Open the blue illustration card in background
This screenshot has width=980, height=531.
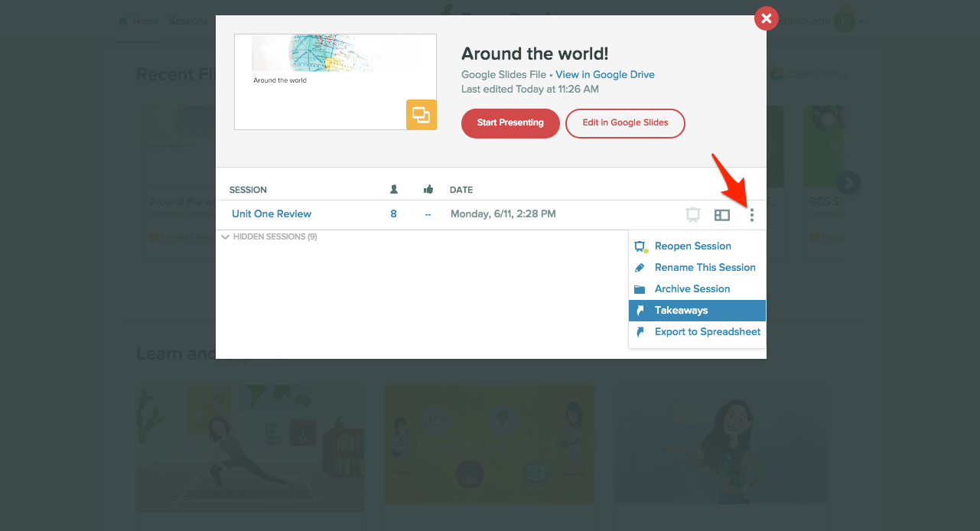click(x=721, y=445)
